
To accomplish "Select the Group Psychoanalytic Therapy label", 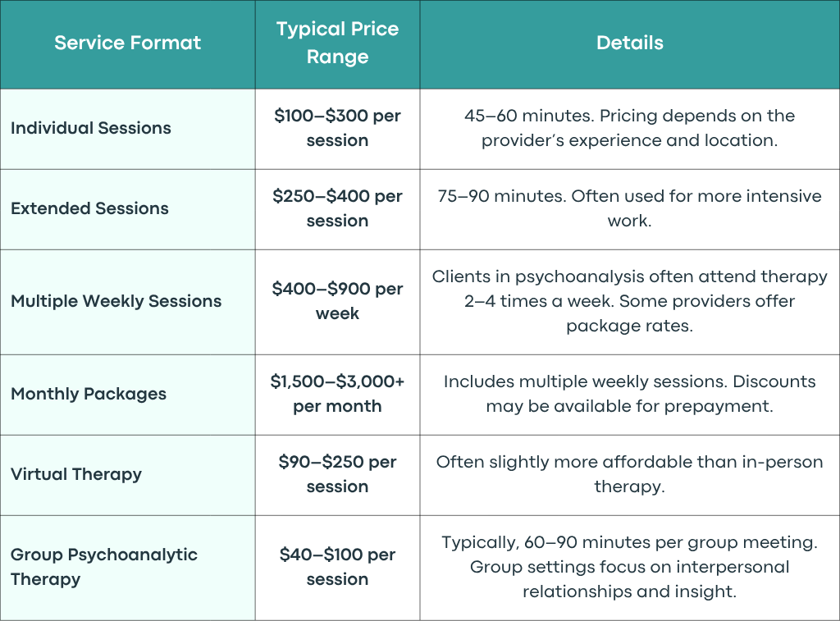I will point(104,567).
